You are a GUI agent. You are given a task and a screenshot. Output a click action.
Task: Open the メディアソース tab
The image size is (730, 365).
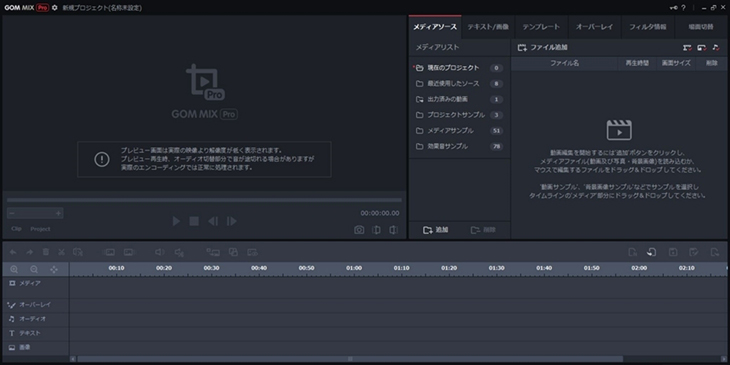435,27
